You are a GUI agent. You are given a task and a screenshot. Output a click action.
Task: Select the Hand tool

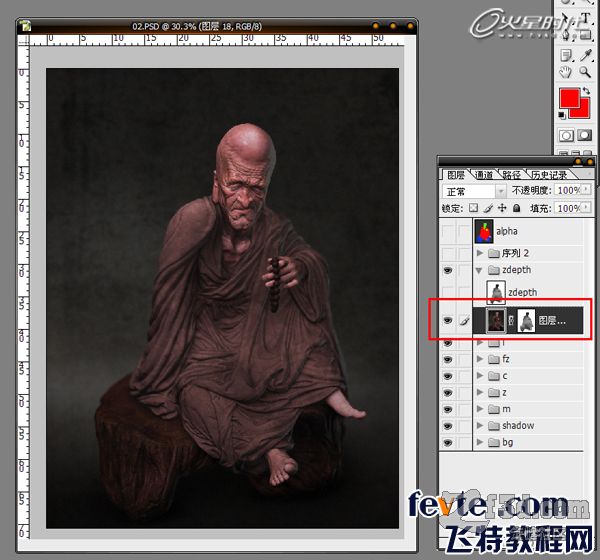566,72
